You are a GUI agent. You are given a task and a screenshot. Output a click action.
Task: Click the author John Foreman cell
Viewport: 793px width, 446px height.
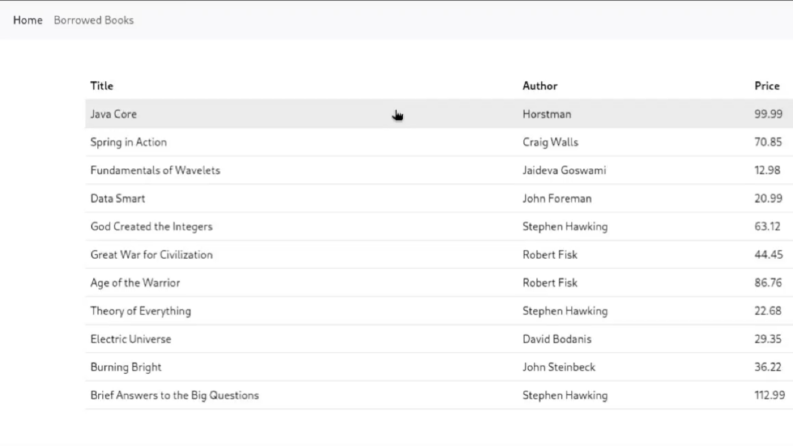[557, 199]
